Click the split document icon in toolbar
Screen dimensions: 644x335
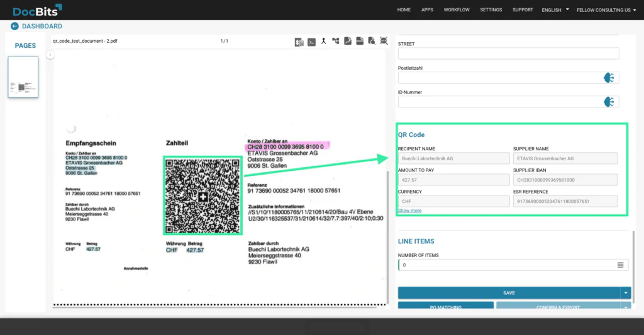360,41
